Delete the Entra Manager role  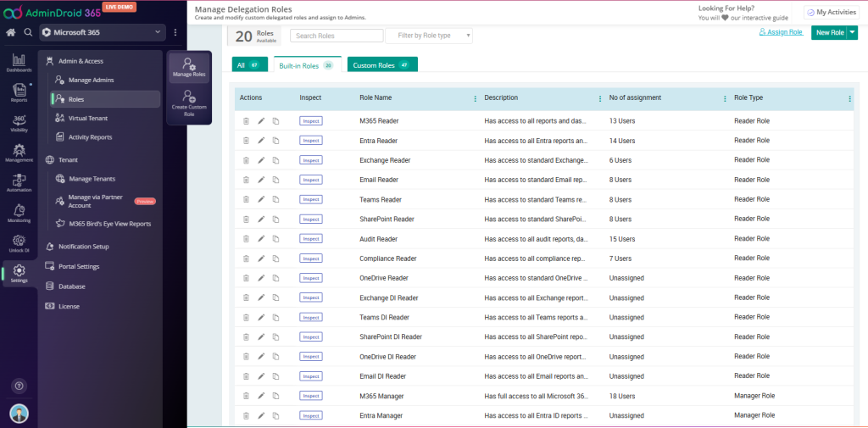click(x=246, y=415)
